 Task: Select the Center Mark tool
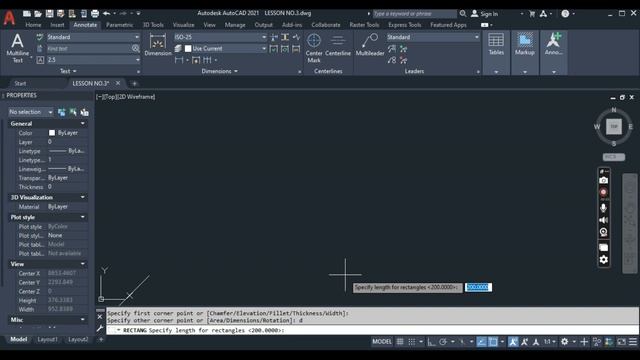[x=314, y=48]
